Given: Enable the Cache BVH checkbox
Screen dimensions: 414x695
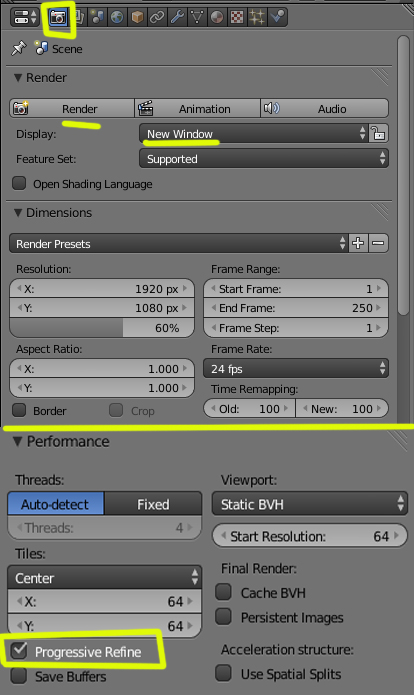Looking at the screenshot, I should pos(223,592).
